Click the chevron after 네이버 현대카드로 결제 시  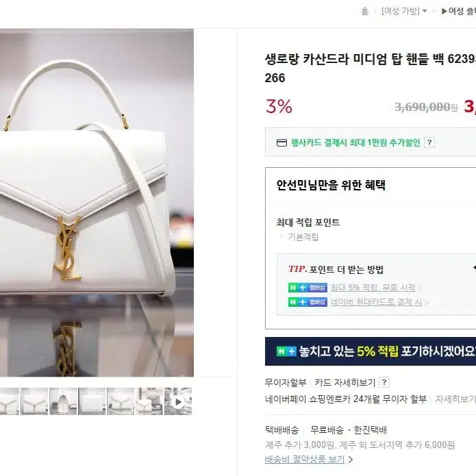427,303
